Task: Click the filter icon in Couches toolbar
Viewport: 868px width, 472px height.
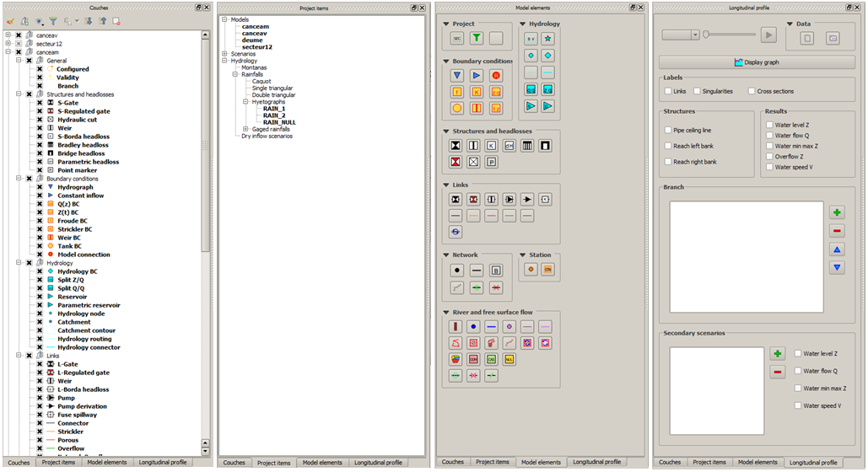Action: (x=53, y=21)
